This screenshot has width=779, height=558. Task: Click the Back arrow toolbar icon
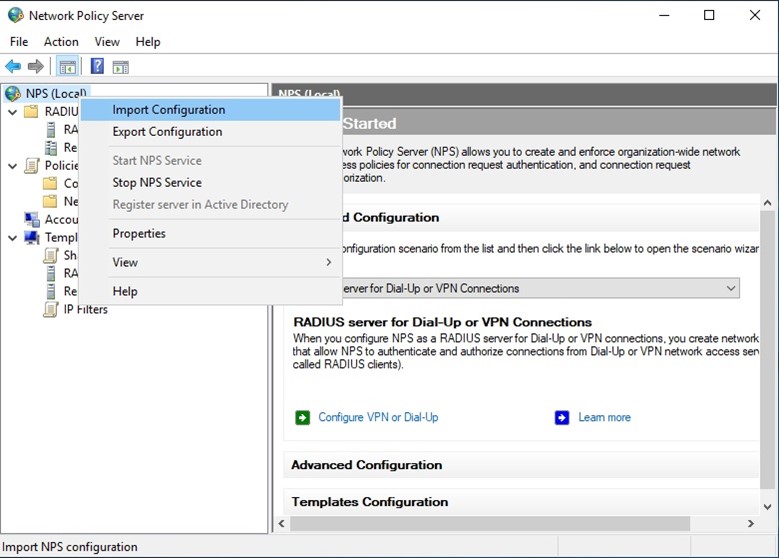(13, 66)
